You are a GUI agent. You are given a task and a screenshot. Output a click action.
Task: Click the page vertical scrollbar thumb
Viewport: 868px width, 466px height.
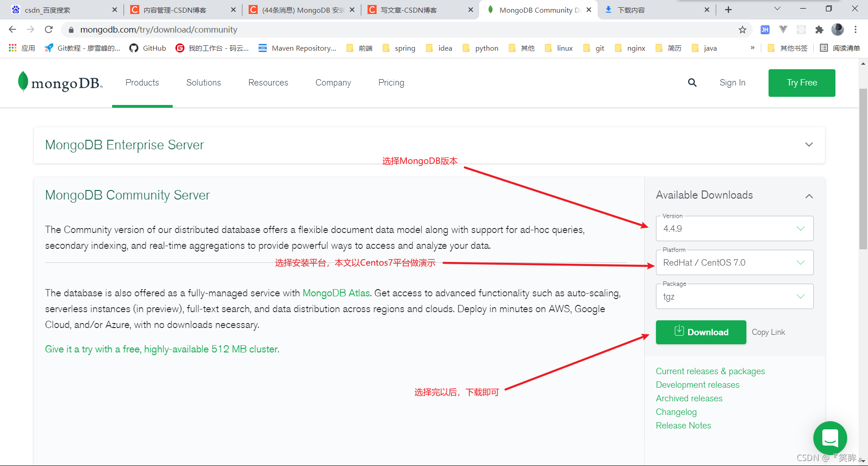coord(863,169)
